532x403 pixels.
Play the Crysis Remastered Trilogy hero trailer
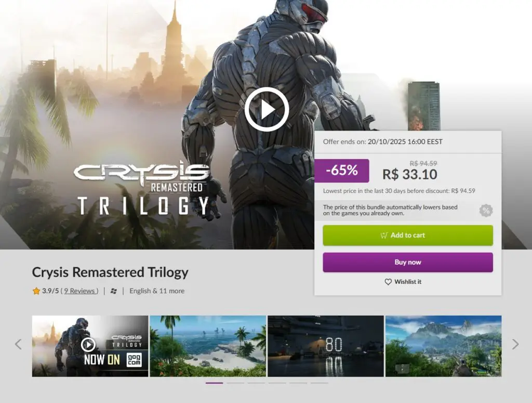pyautogui.click(x=267, y=109)
